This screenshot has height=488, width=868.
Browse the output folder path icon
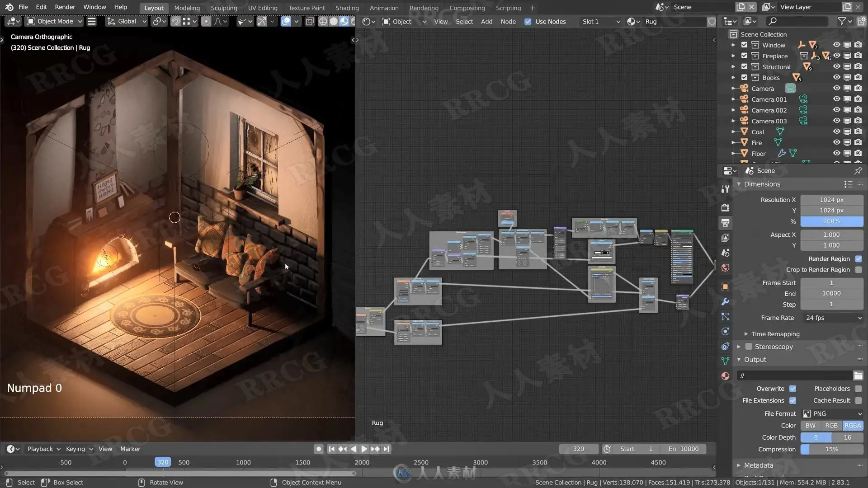click(858, 375)
